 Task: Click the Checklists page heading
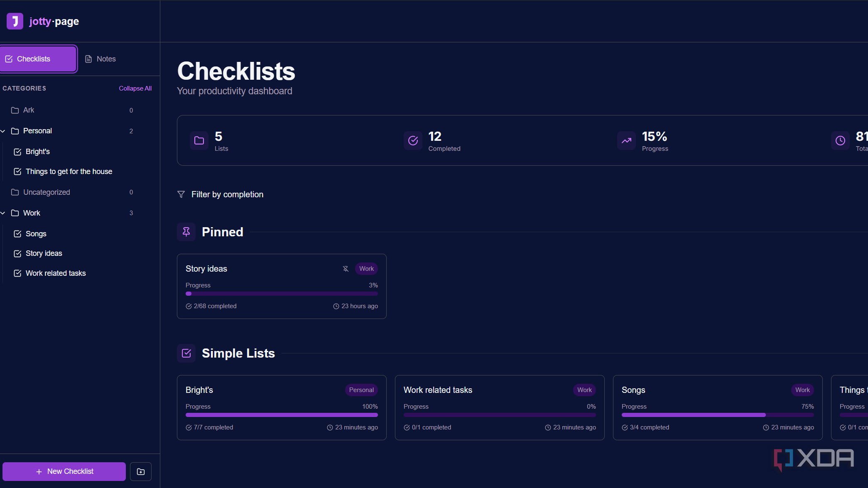[236, 71]
